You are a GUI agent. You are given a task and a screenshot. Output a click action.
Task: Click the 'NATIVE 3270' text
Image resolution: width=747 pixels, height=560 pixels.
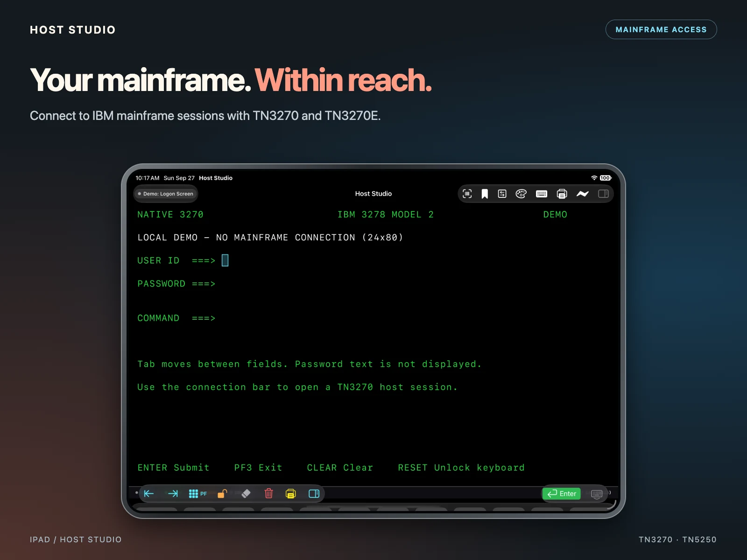[x=170, y=215]
